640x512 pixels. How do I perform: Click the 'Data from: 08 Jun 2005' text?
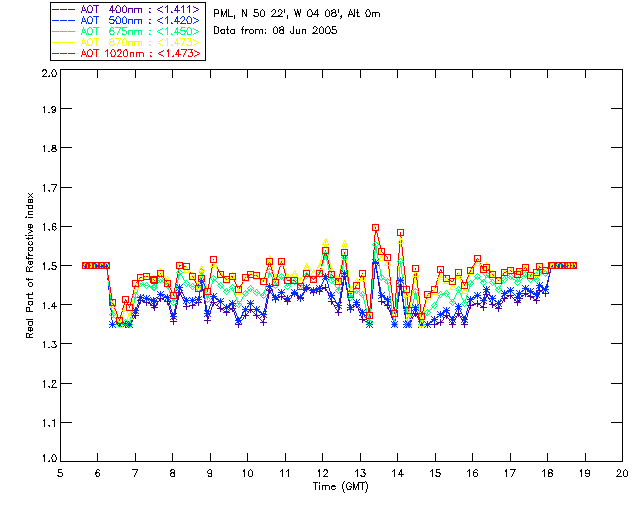(275, 31)
